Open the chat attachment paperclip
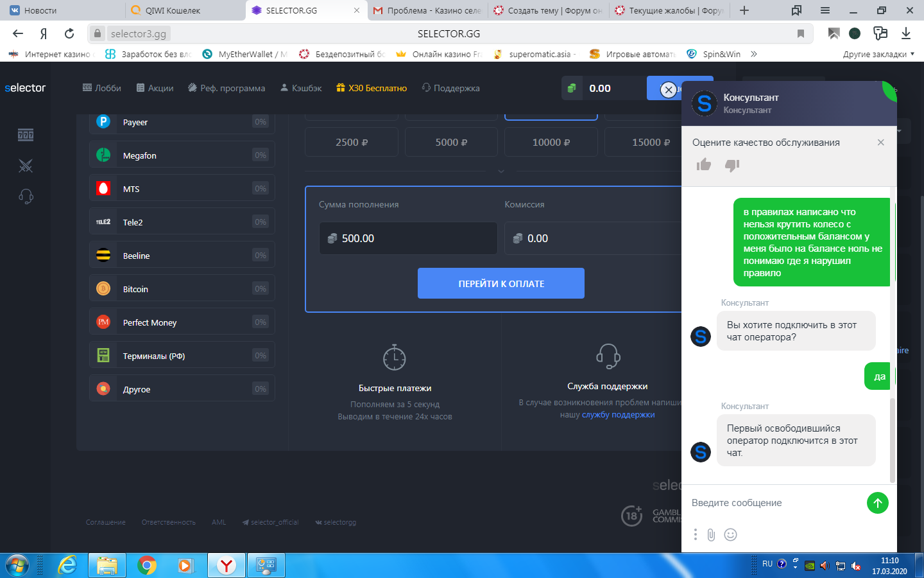Screen dimensions: 924x578 pos(711,534)
